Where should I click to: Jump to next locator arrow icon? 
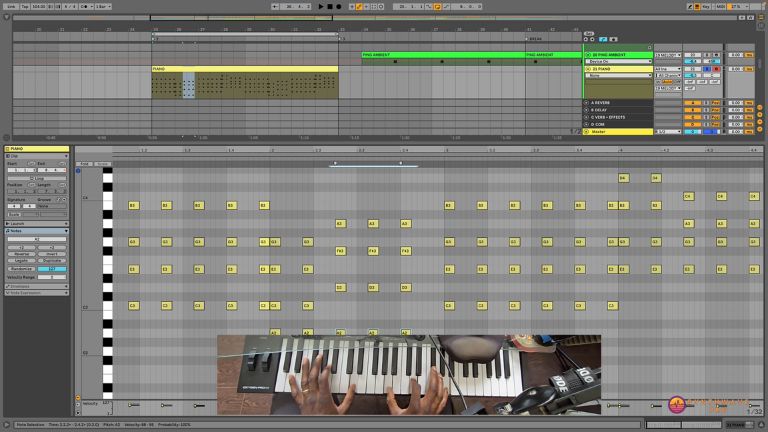592,39
